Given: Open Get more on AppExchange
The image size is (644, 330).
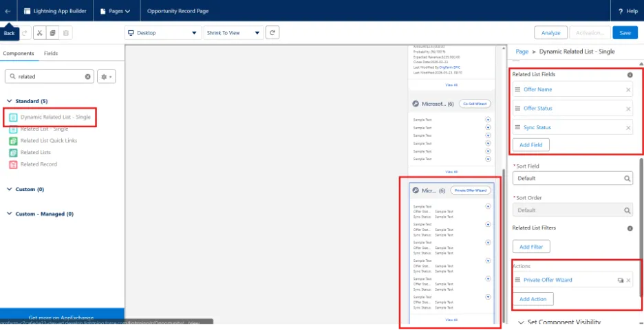Looking at the screenshot, I should click(61, 318).
